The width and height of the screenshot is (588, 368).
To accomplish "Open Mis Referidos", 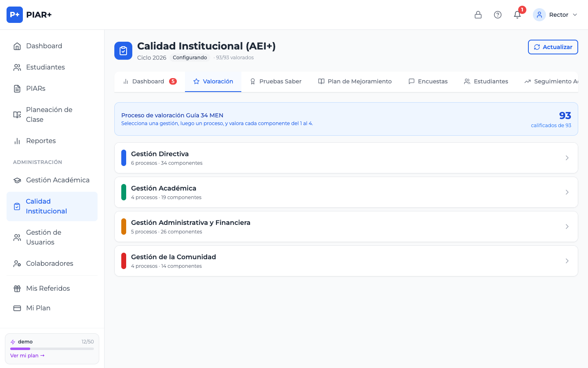I will point(52,289).
